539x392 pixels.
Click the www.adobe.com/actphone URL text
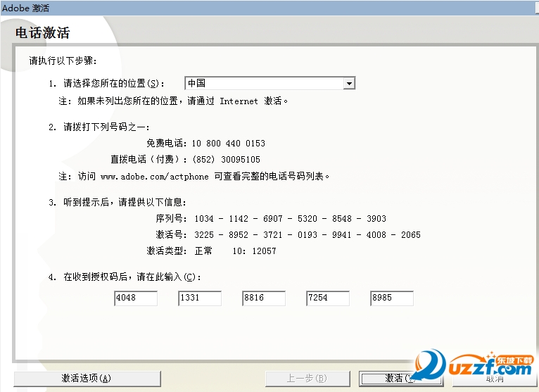pyautogui.click(x=155, y=177)
